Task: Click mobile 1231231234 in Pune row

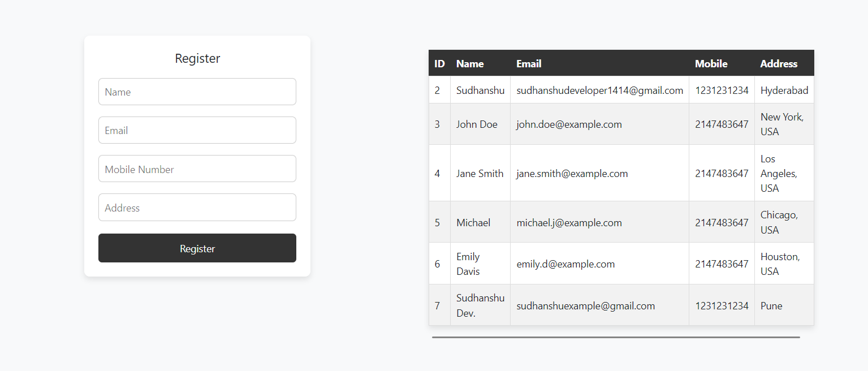Action: click(722, 305)
